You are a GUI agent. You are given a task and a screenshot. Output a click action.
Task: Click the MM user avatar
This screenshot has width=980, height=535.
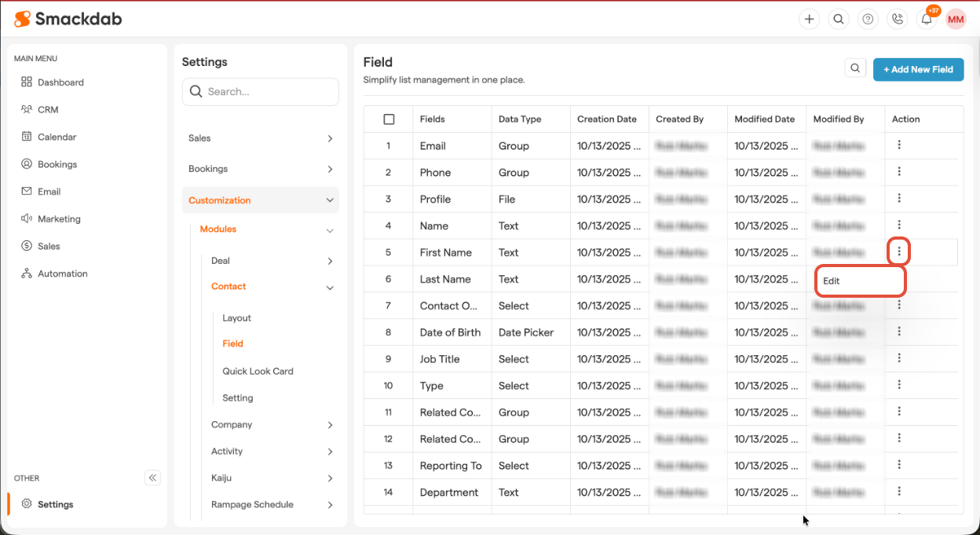(x=956, y=20)
